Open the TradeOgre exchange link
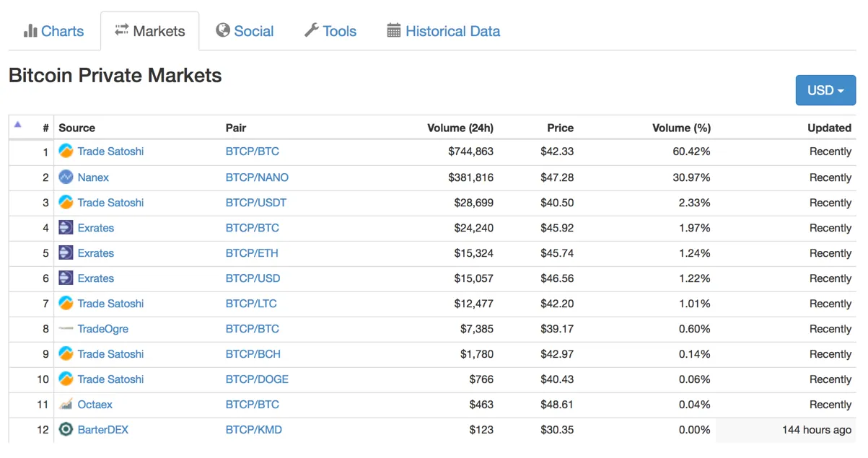 click(103, 329)
